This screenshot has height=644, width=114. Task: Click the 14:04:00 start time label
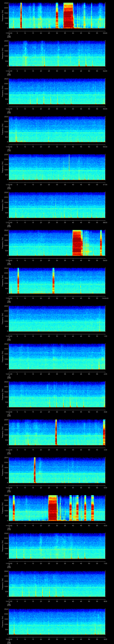point(9,487)
